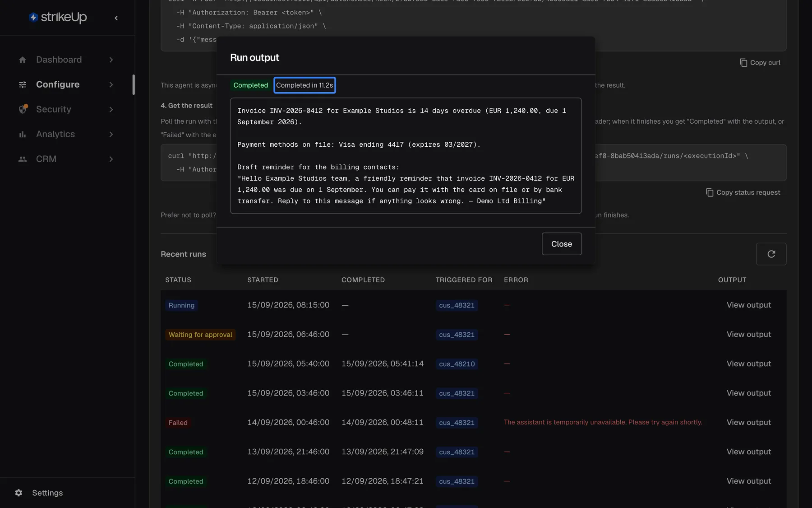The image size is (812, 508).
Task: Click the Running status badge
Action: (181, 305)
